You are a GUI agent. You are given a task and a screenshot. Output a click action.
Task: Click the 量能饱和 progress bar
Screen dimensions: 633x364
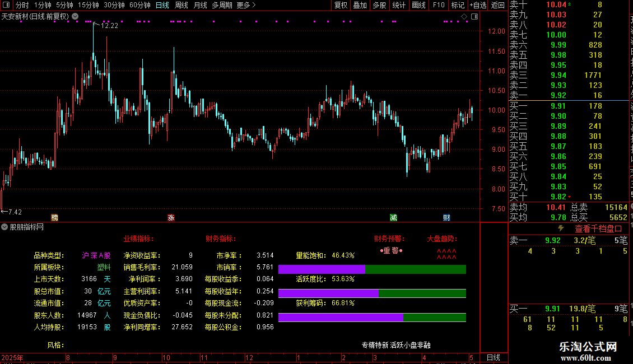coord(372,269)
